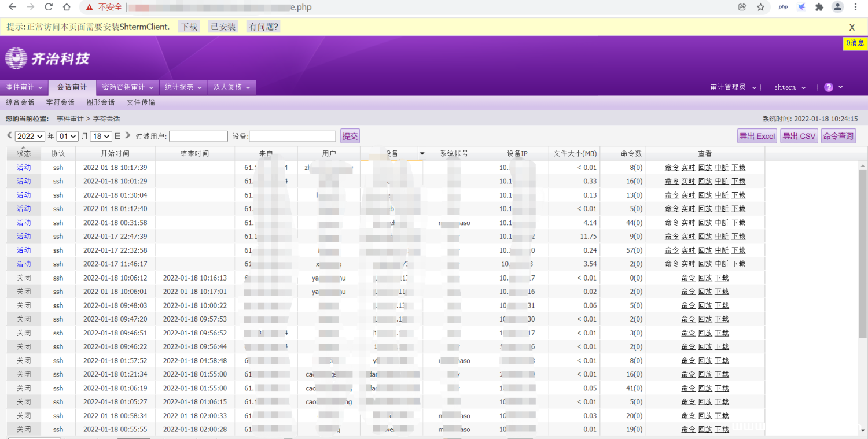
Task: Switch to the 图形会话 sub-tab
Action: click(x=100, y=102)
